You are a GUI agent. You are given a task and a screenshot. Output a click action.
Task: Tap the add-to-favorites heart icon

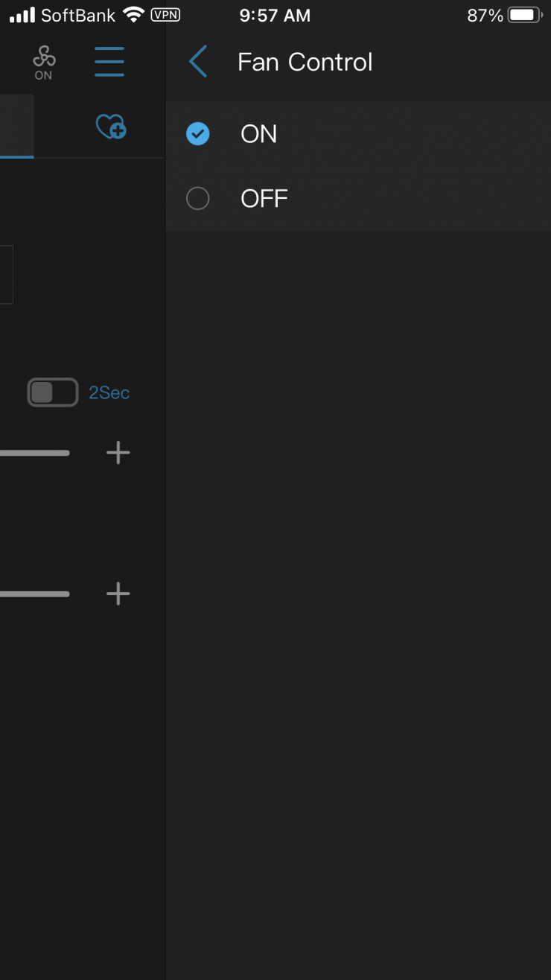pyautogui.click(x=111, y=127)
